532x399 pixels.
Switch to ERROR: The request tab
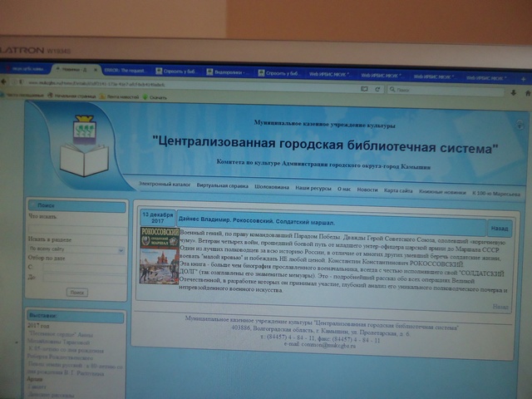[125, 70]
